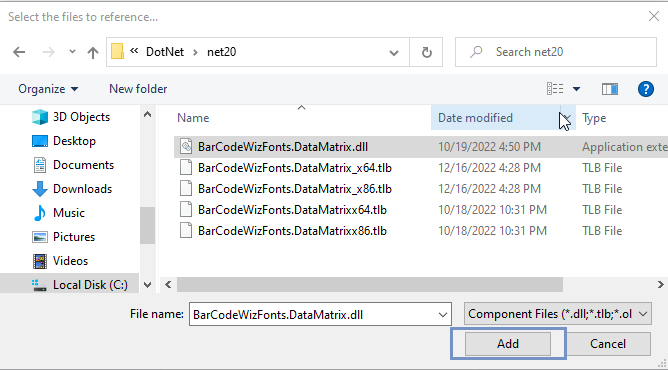Open the Component Files type filter dropdown
This screenshot has height=370, width=668.
[x=557, y=314]
